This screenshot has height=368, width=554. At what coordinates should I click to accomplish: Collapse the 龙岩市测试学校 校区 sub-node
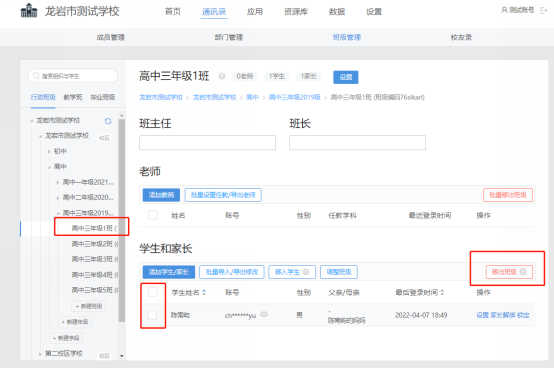(40, 136)
